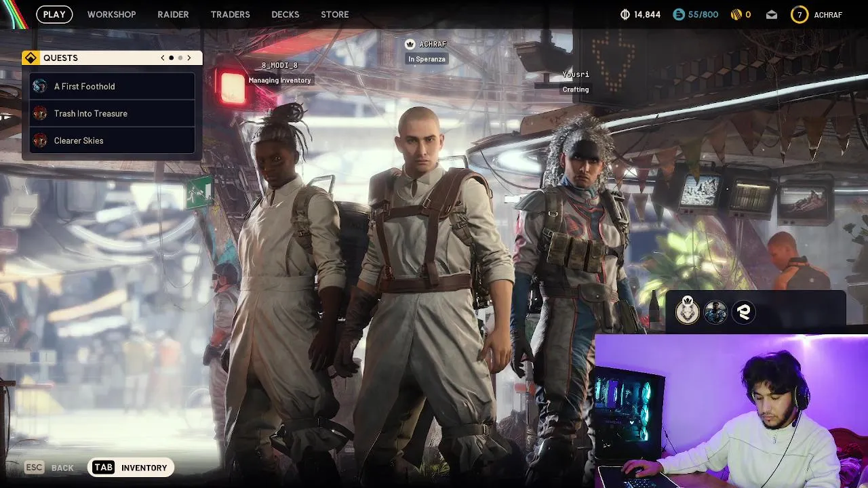
Task: Click the 55/800 token count
Action: tap(703, 14)
